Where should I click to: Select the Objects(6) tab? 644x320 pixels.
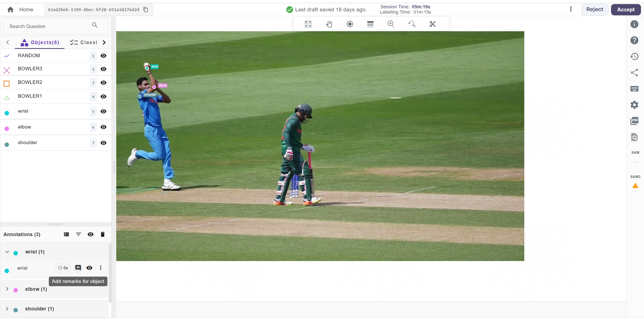click(x=40, y=43)
